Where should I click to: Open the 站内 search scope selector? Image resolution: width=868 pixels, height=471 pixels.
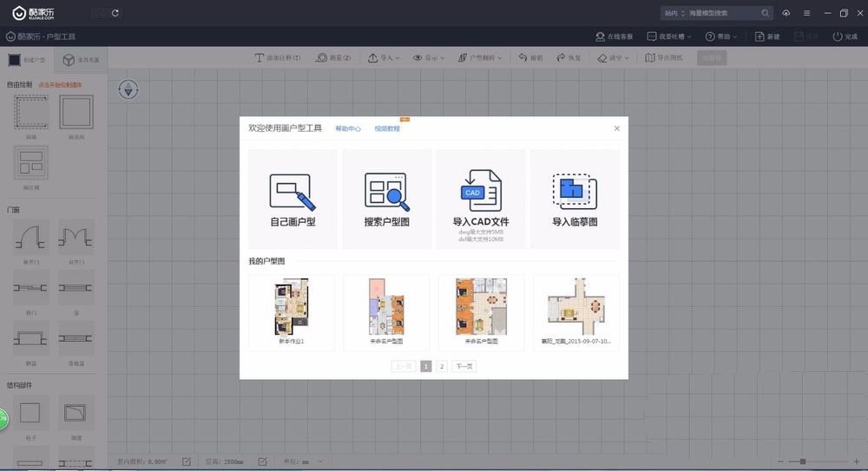[674, 13]
